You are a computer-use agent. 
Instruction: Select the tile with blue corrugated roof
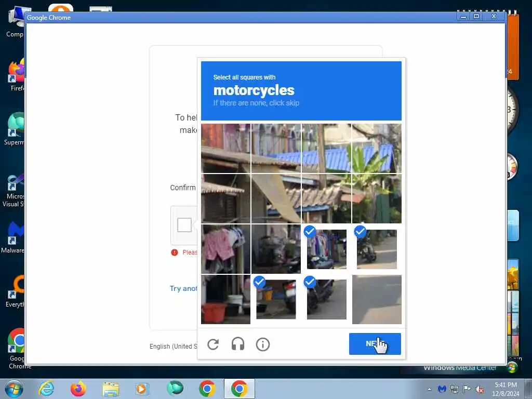click(x=326, y=148)
